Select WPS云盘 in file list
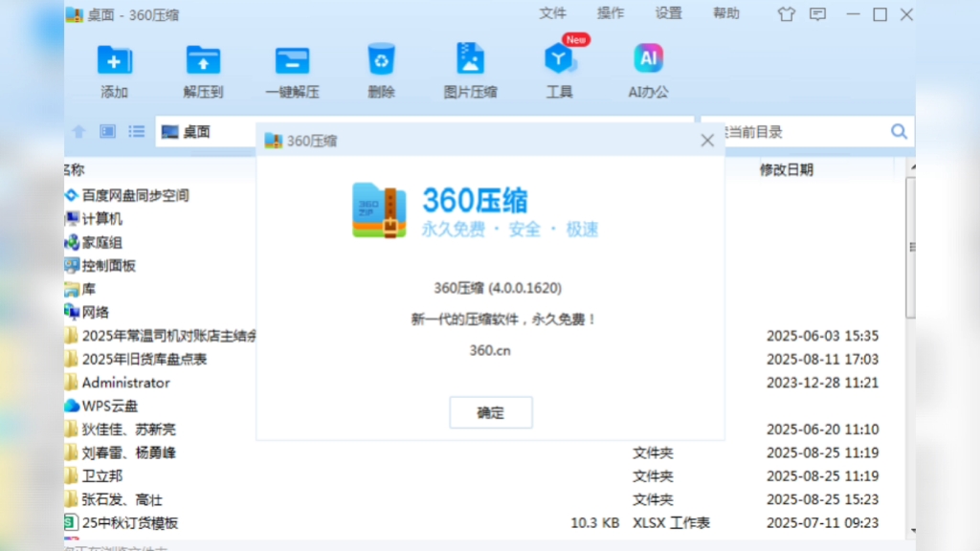 109,406
